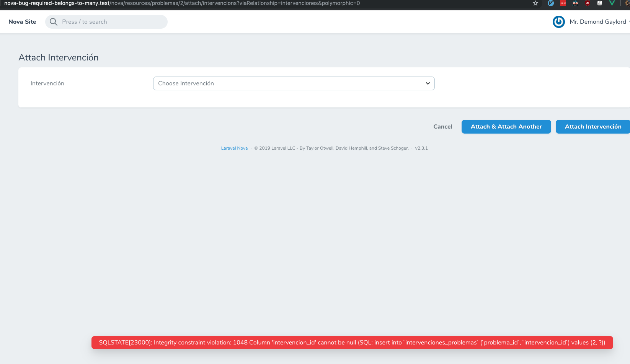
Task: Click the Darth Vader extension icon
Action: [x=575, y=3]
